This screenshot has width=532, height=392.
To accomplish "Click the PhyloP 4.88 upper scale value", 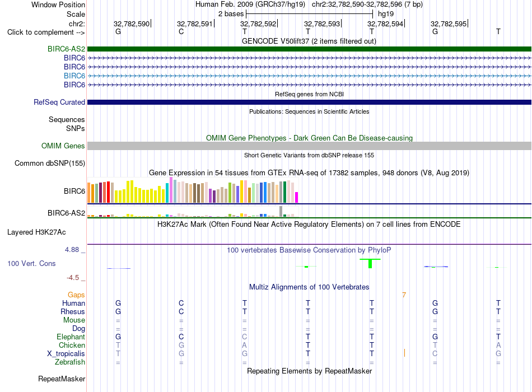I will click(72, 250).
